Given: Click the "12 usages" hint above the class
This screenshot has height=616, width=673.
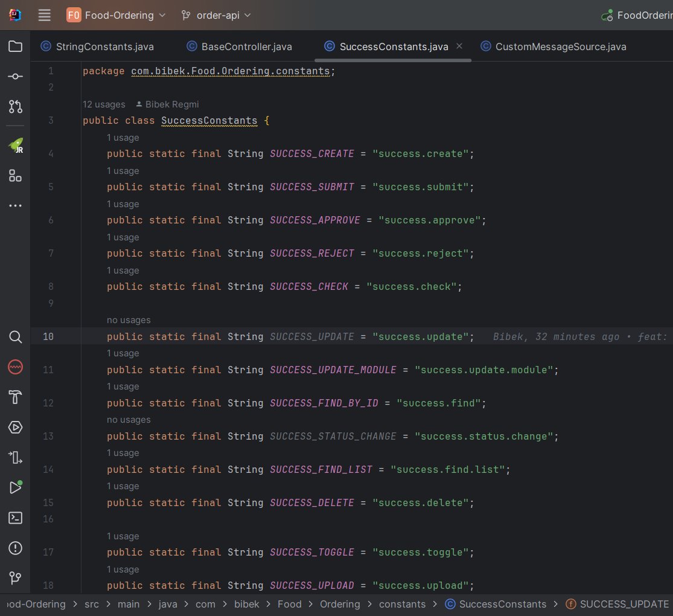Looking at the screenshot, I should coord(104,104).
